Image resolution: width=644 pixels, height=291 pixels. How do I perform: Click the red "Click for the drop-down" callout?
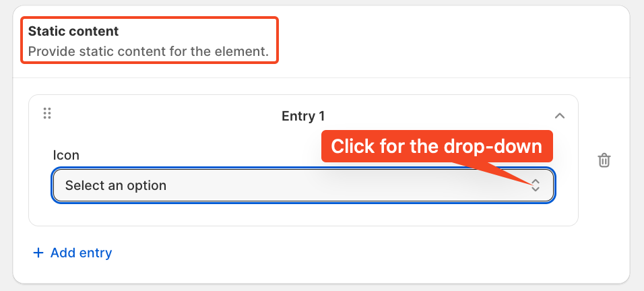click(x=437, y=147)
